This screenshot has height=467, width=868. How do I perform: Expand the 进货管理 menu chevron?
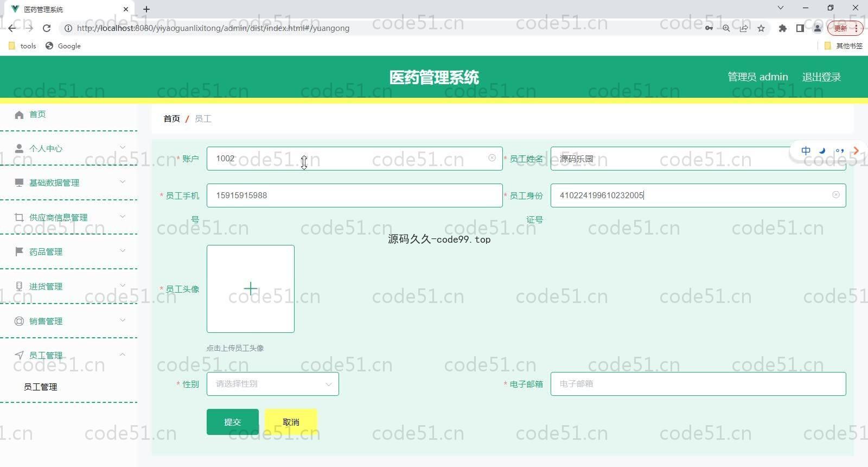pos(123,285)
